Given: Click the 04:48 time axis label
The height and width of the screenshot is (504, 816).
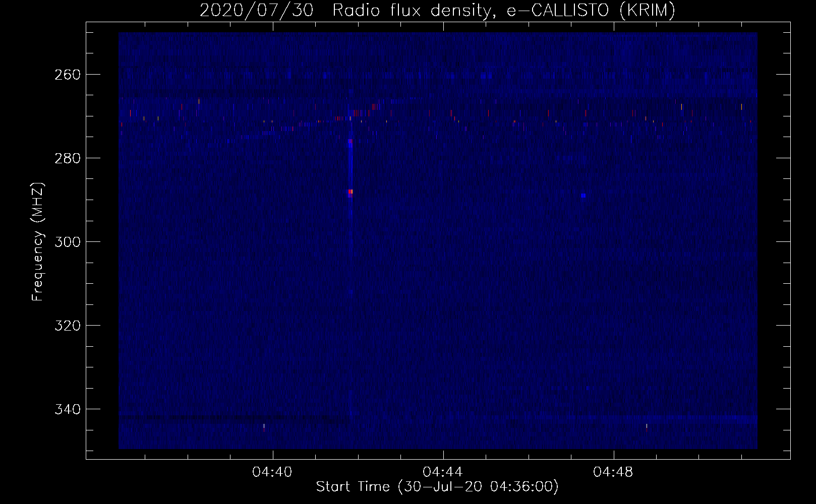Looking at the screenshot, I should click(x=613, y=472).
